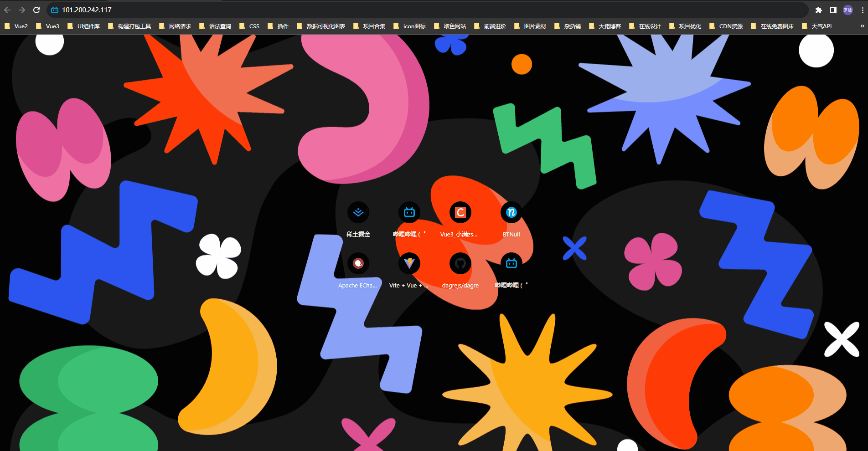Viewport: 868px width, 451px height.
Task: Click the 在线免费图床 bookmark folder
Action: click(772, 26)
